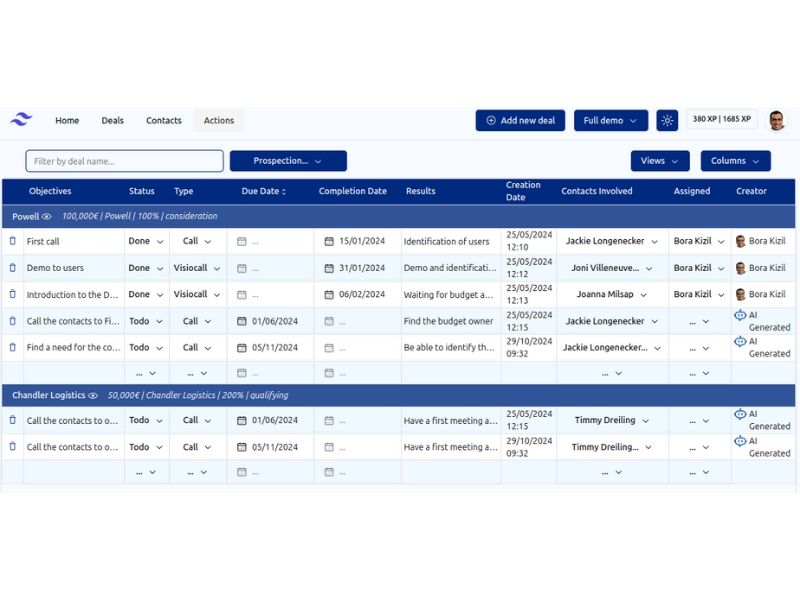Delete the Introduction to the D... row
Viewport: 800px width, 600px height.
tap(13, 294)
